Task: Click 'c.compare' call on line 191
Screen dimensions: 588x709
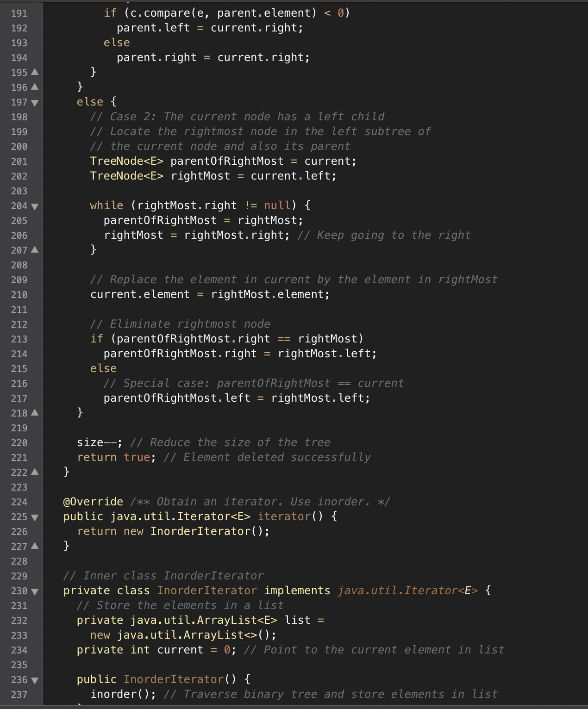Action: click(x=160, y=13)
